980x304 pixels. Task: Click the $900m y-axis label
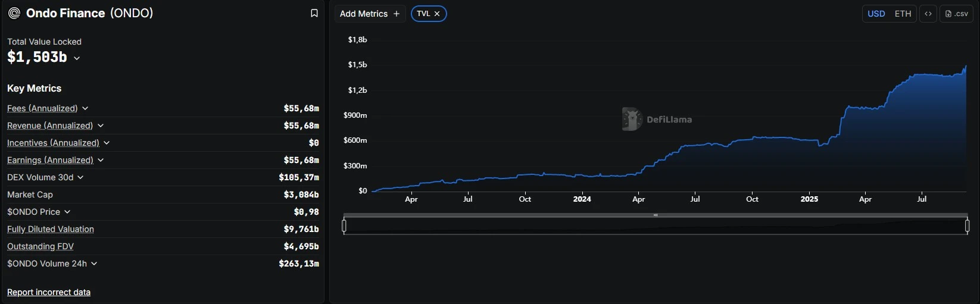[x=355, y=115]
